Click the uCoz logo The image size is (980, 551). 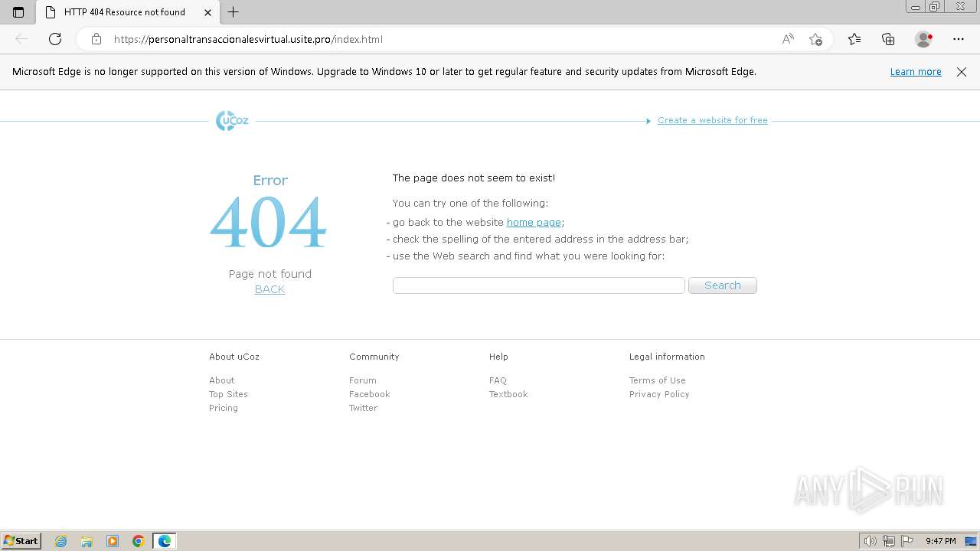(x=232, y=121)
